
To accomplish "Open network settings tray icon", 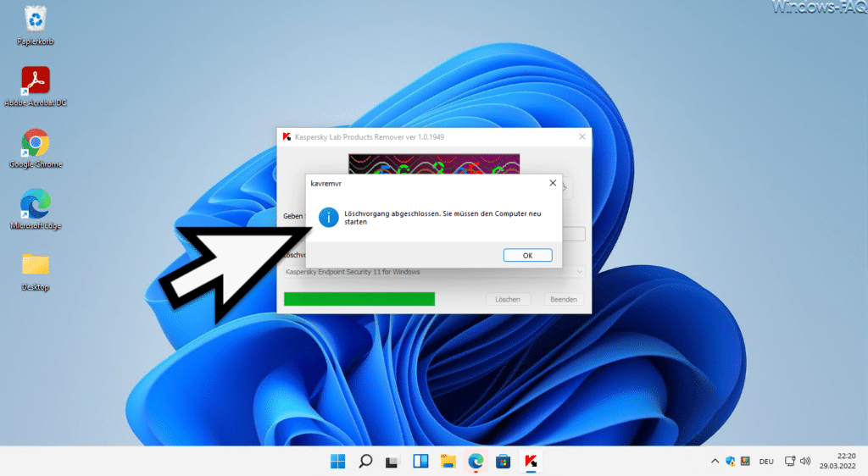I will pos(790,461).
